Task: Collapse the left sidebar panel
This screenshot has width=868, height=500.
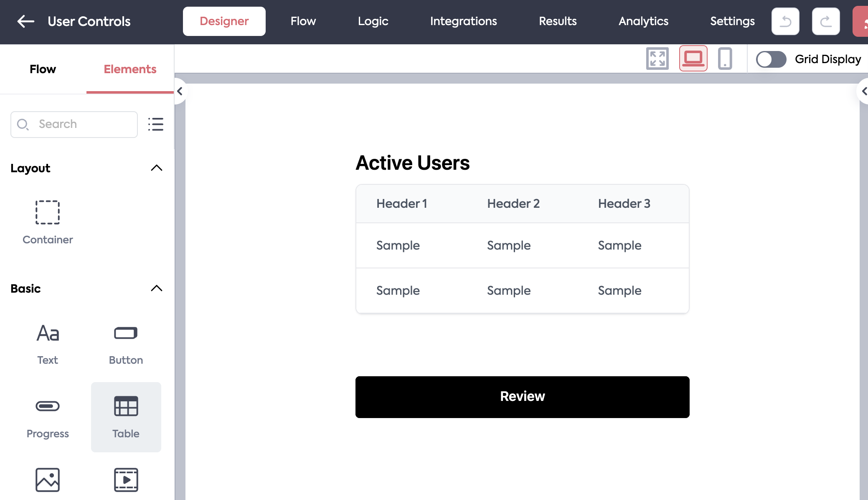Action: pyautogui.click(x=180, y=91)
